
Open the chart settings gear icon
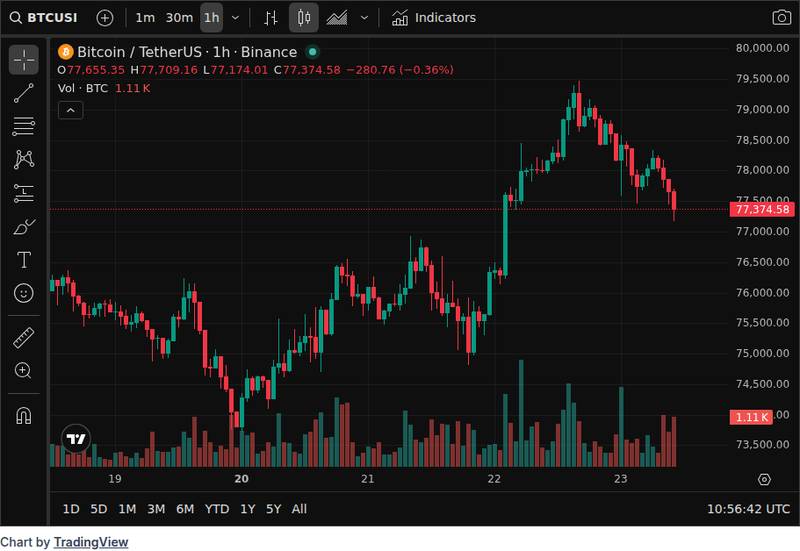(764, 480)
